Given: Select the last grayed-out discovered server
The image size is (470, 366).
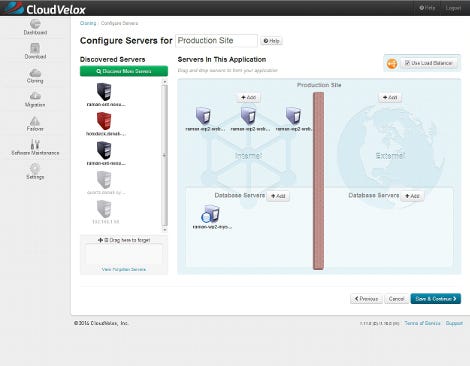Looking at the screenshot, I should coord(104,209).
